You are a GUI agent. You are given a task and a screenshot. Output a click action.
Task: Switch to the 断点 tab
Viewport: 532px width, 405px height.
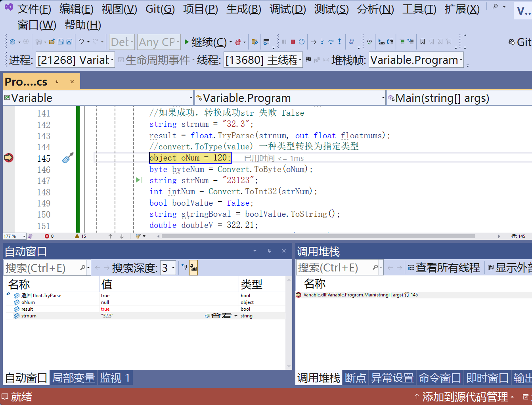356,378
